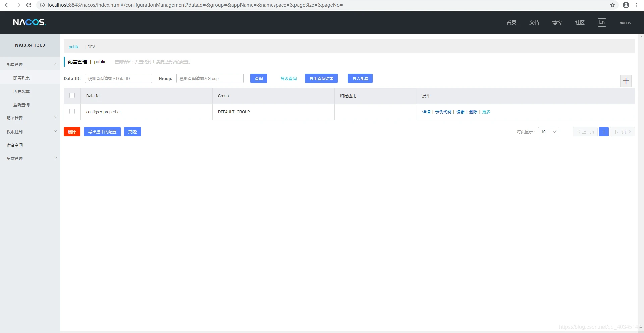Image resolution: width=644 pixels, height=333 pixels.
Task: Click the 下一页 pagination button
Action: (x=623, y=132)
